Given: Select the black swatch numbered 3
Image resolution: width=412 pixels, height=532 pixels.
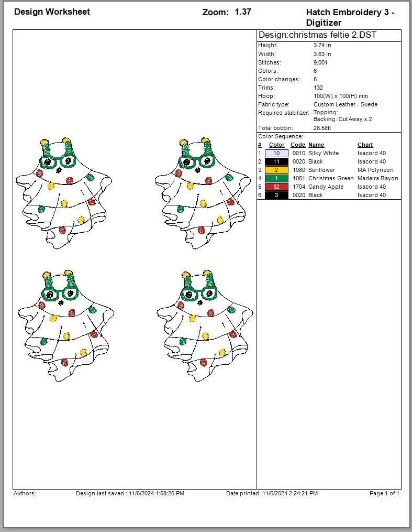Looking at the screenshot, I should pos(276,195).
